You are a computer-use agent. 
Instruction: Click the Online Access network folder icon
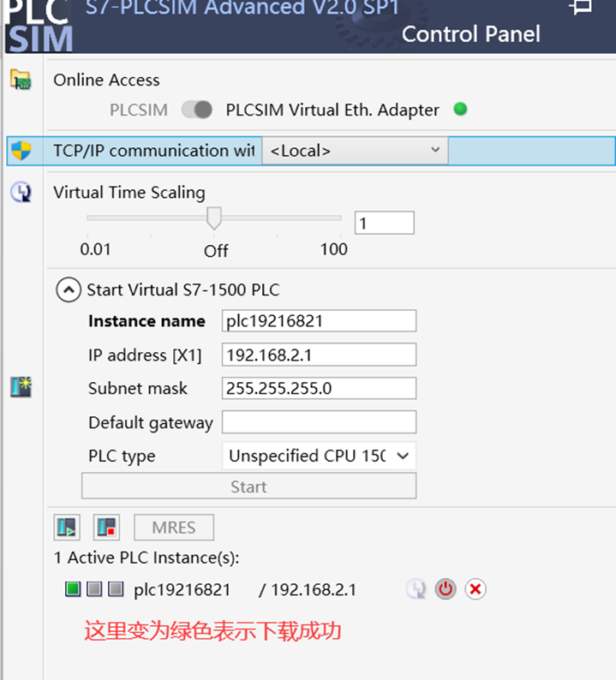tap(21, 80)
